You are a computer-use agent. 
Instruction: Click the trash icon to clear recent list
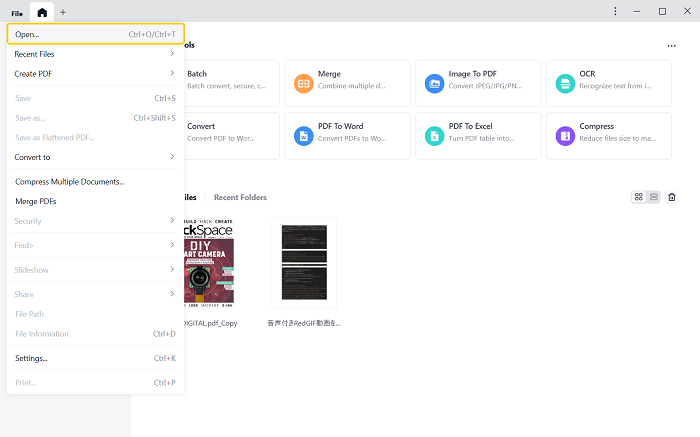pos(672,197)
